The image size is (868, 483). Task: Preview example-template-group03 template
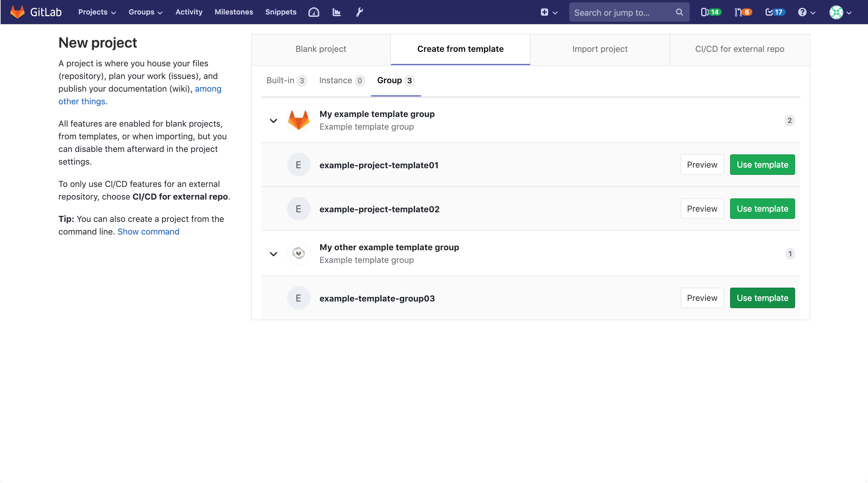tap(702, 298)
